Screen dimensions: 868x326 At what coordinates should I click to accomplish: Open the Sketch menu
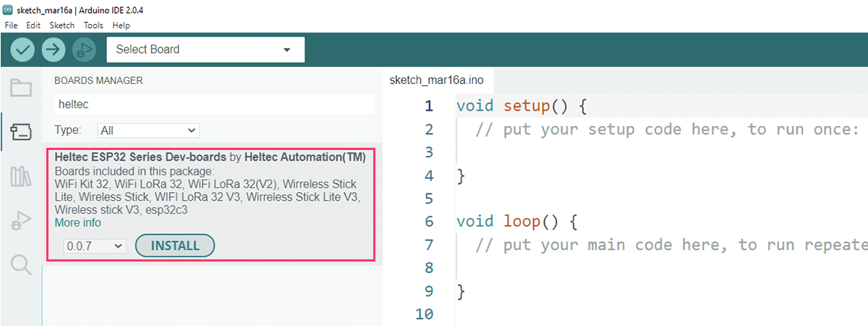(x=61, y=25)
